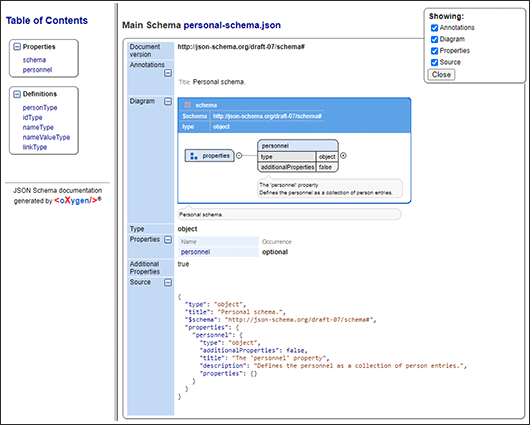Click the oXygen logo link
This screenshot has height=425, width=530.
pyautogui.click(x=76, y=200)
